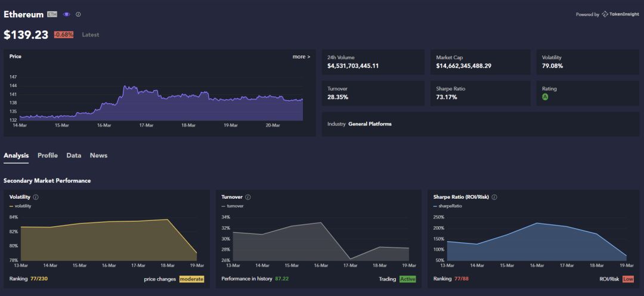644x296 pixels.
Task: Click the ETH ticker badge
Action: [52, 14]
